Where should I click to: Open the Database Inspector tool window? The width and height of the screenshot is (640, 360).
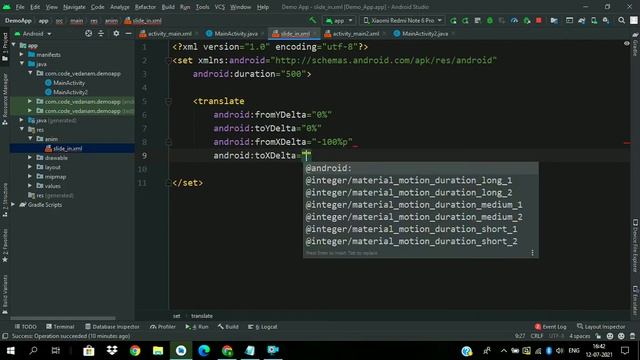pyautogui.click(x=112, y=327)
